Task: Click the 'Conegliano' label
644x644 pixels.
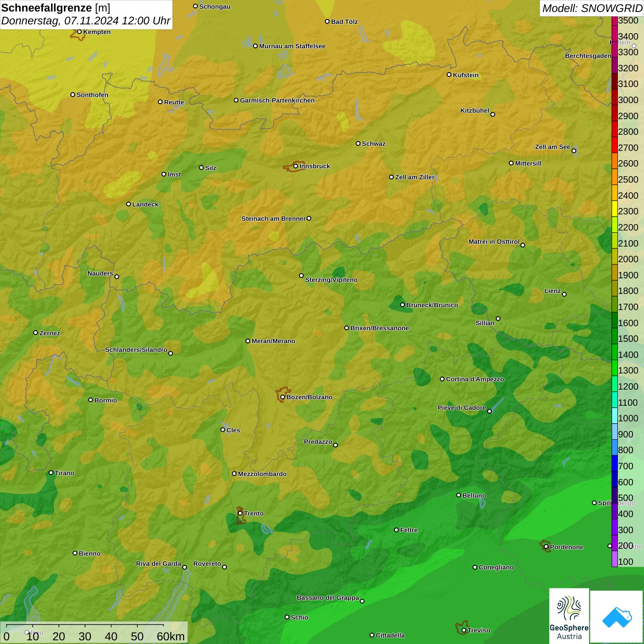Action: tap(496, 567)
